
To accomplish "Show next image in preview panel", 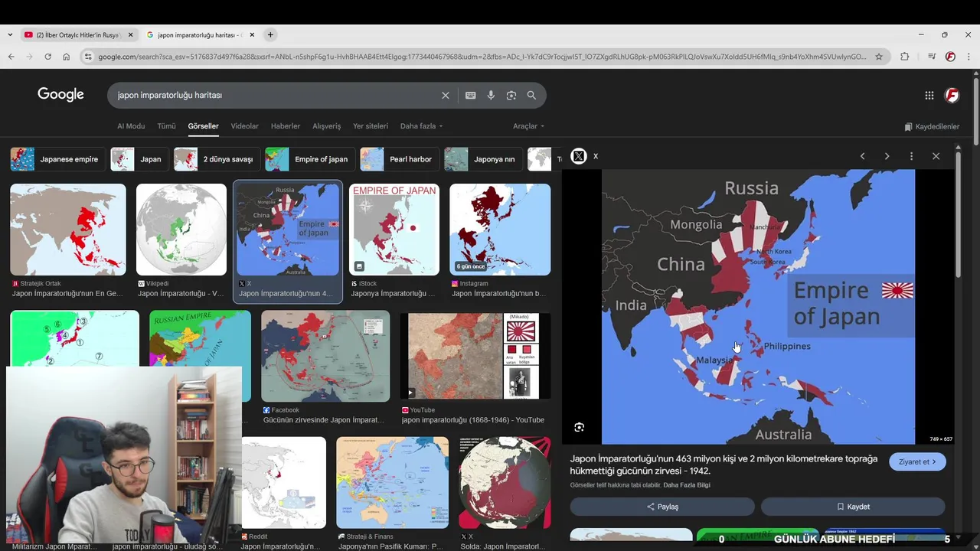I will (887, 156).
